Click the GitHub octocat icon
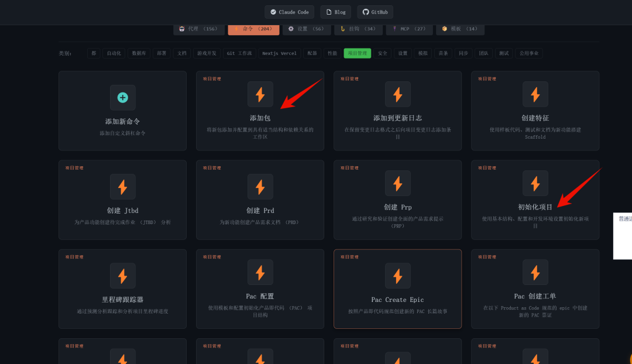 point(366,12)
